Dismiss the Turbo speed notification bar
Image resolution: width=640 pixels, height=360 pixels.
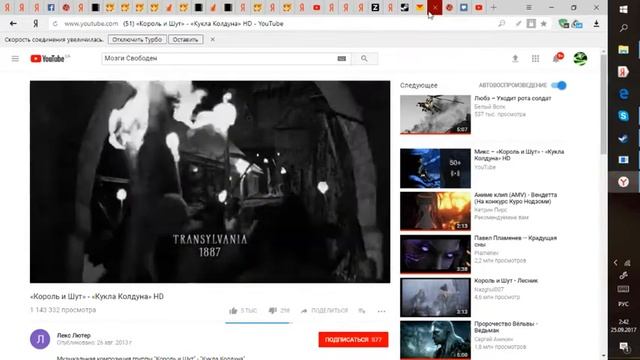(212, 40)
